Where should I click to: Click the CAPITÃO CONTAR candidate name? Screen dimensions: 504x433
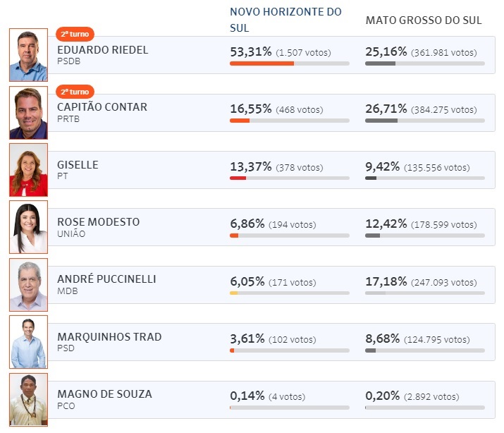(x=102, y=107)
